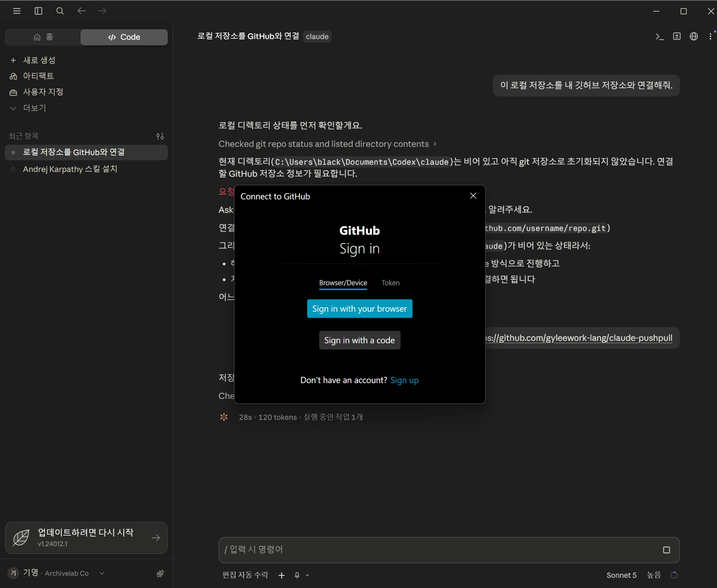Click the 28s 120 tokens status text
717x588 pixels.
click(301, 417)
